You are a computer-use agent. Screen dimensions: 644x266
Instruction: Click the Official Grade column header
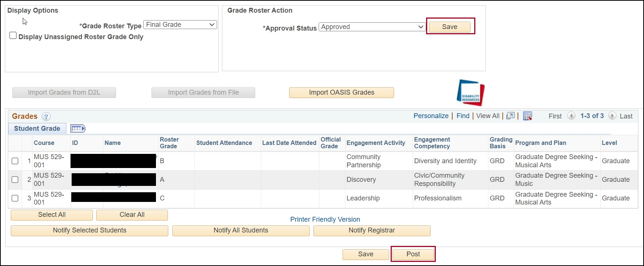pos(331,143)
